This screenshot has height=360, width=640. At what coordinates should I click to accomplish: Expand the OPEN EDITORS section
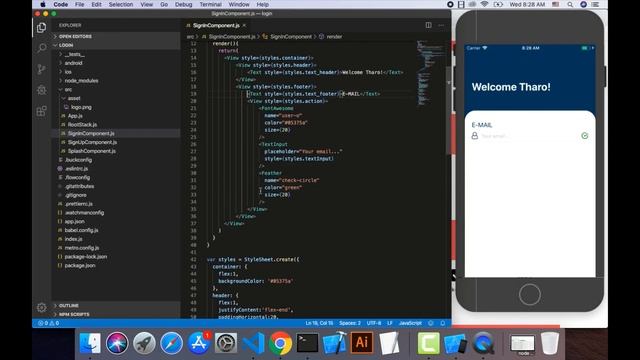(116, 36)
